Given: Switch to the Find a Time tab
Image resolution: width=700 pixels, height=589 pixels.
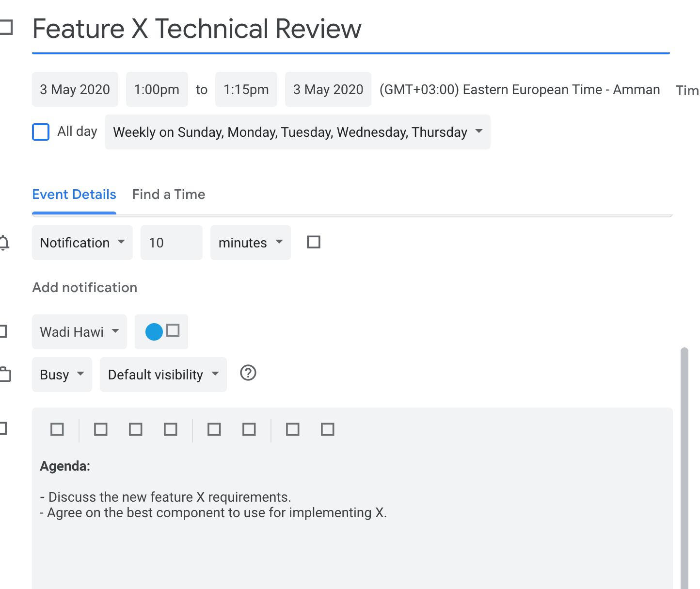Looking at the screenshot, I should 169,195.
